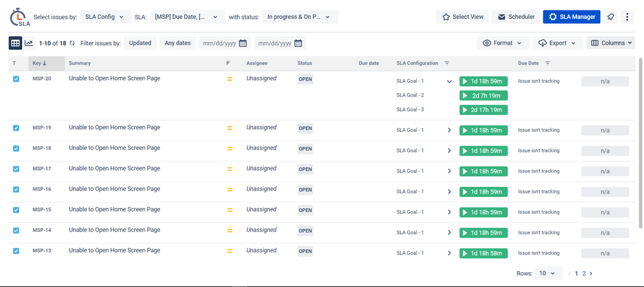Open calendar picker for second date field
Screen dimensions: 644x287
(297, 43)
